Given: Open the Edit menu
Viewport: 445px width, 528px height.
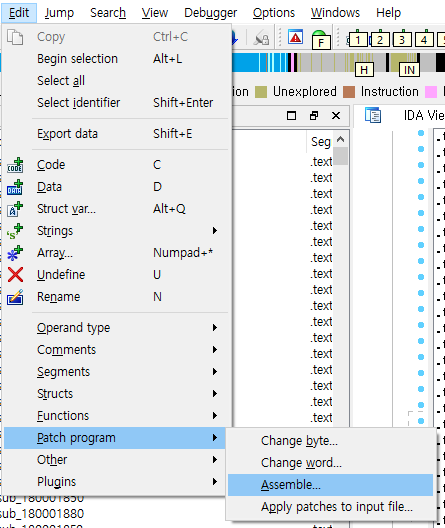Looking at the screenshot, I should tap(19, 13).
